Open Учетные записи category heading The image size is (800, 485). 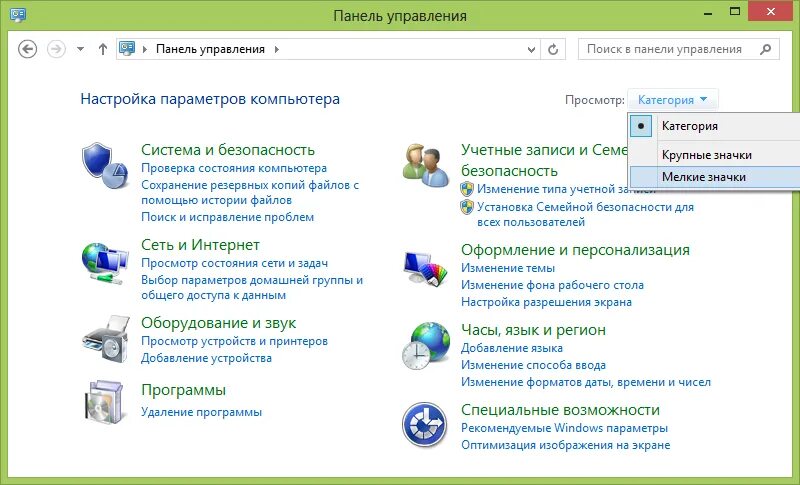(544, 160)
